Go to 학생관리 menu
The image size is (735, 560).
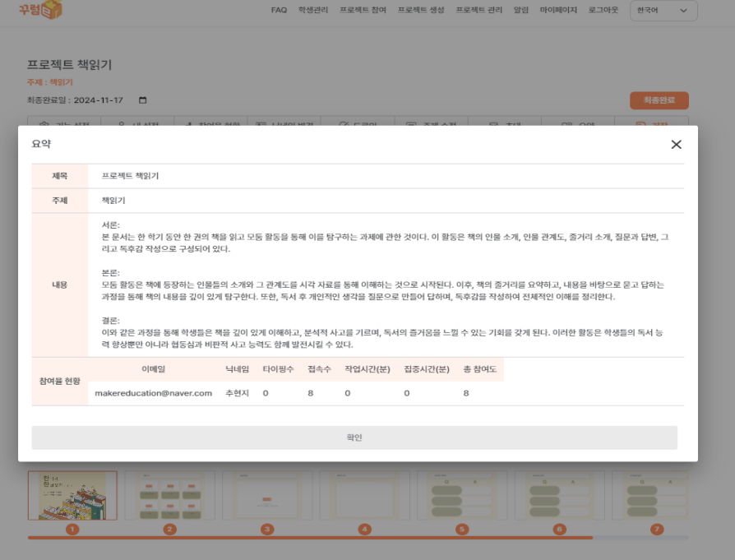[x=313, y=11]
